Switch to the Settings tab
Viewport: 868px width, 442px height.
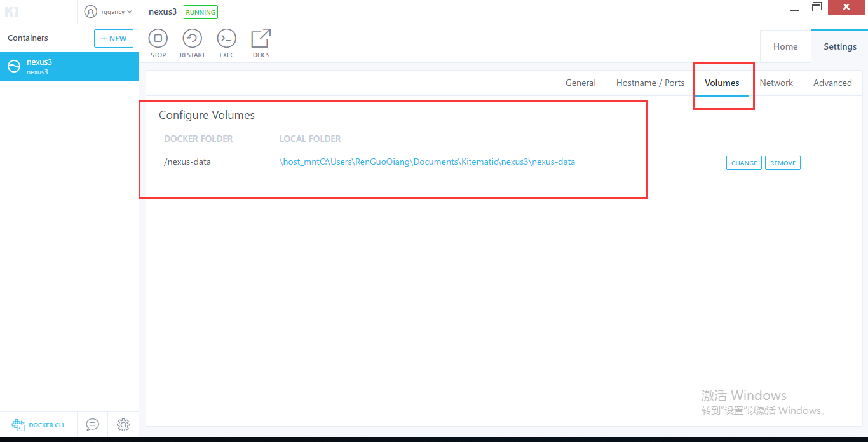[840, 46]
